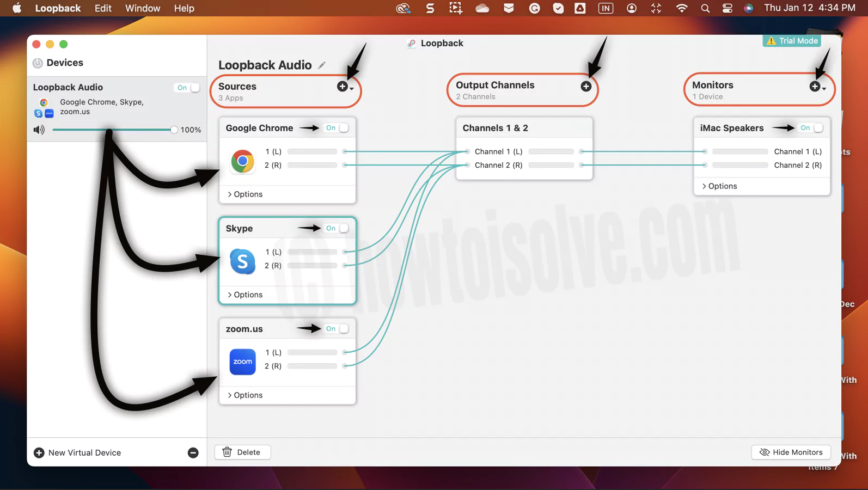Image resolution: width=868 pixels, height=490 pixels.
Task: Click Google Chrome 1 (L) output connector dot
Action: (345, 151)
